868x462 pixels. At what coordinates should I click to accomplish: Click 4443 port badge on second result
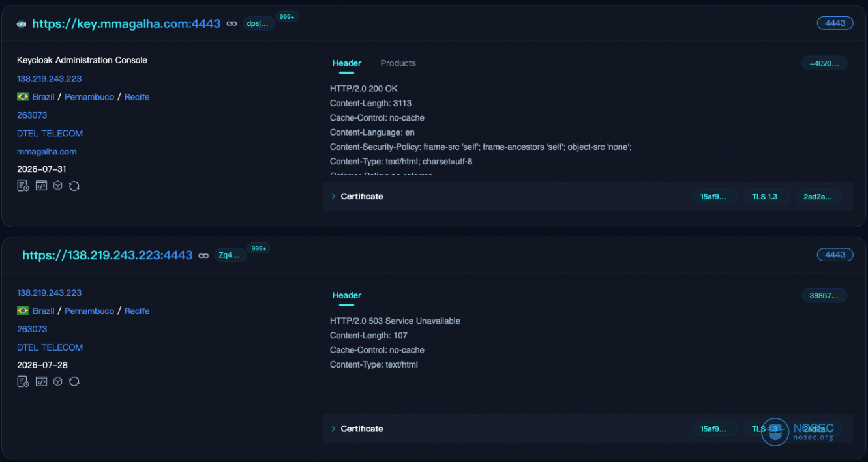tap(835, 255)
